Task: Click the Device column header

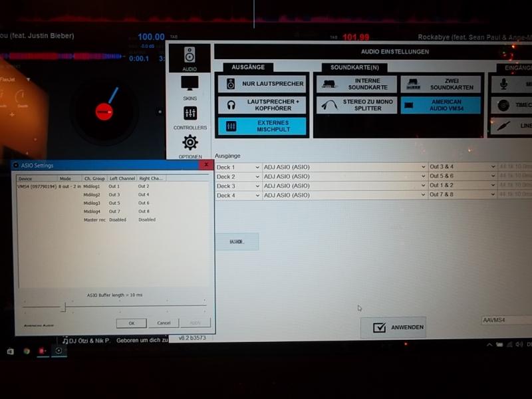Action: pos(37,178)
